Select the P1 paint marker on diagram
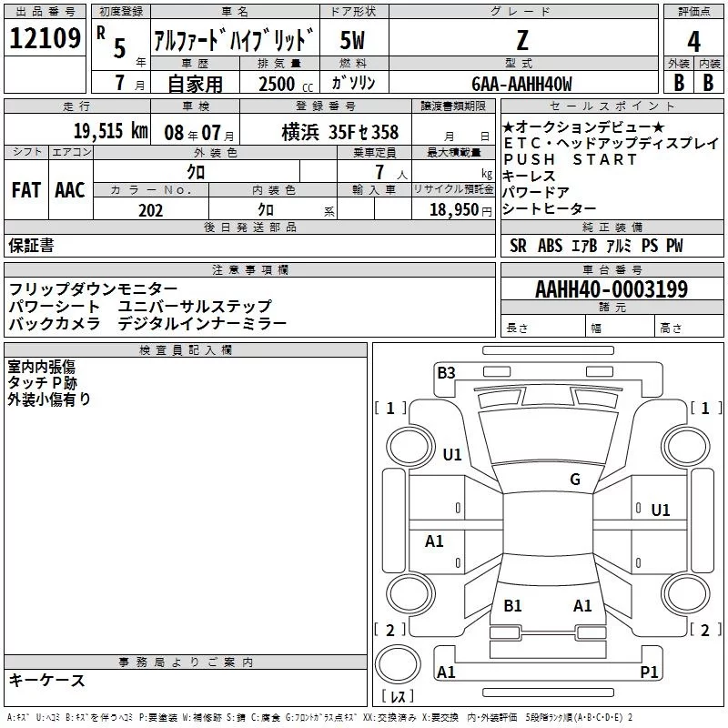 [x=649, y=672]
